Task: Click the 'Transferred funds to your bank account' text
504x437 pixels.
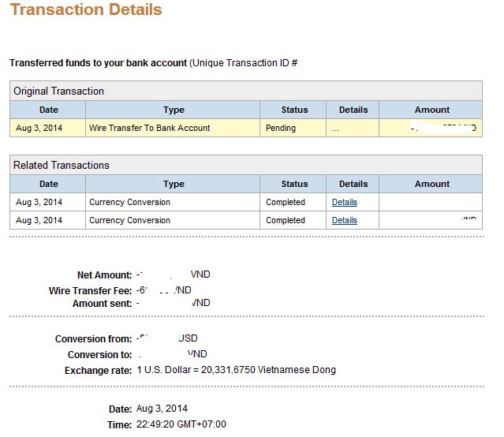Action: (99, 62)
